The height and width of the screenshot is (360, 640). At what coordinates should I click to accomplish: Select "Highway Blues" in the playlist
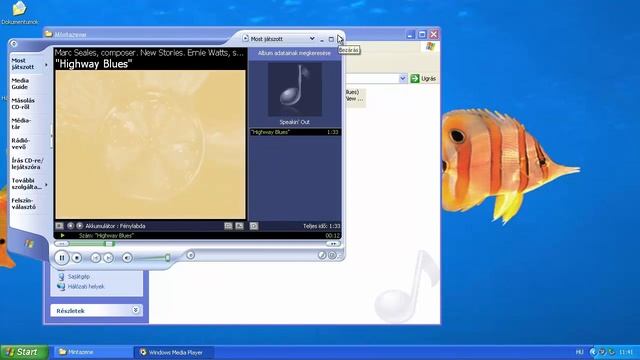coord(295,132)
